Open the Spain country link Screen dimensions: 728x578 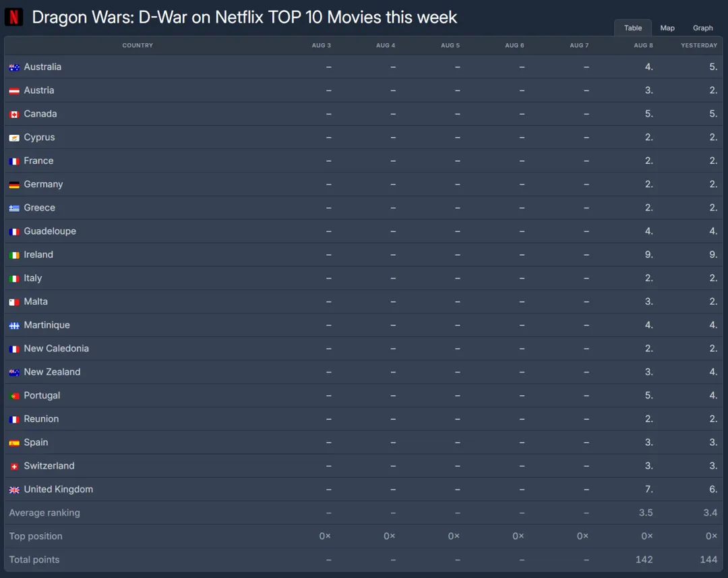click(x=36, y=442)
